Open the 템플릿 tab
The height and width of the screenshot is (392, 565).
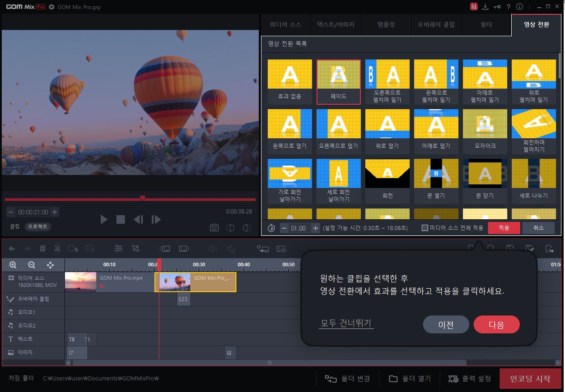pos(386,25)
